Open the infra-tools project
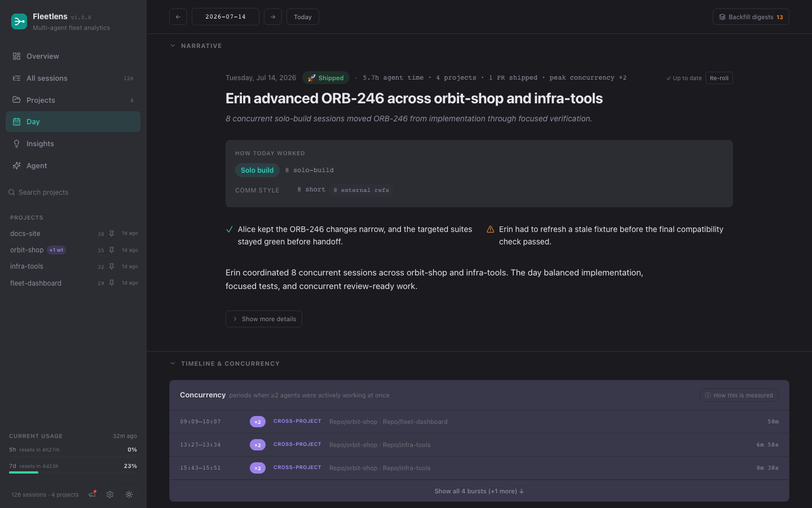This screenshot has height=508, width=812. click(27, 266)
